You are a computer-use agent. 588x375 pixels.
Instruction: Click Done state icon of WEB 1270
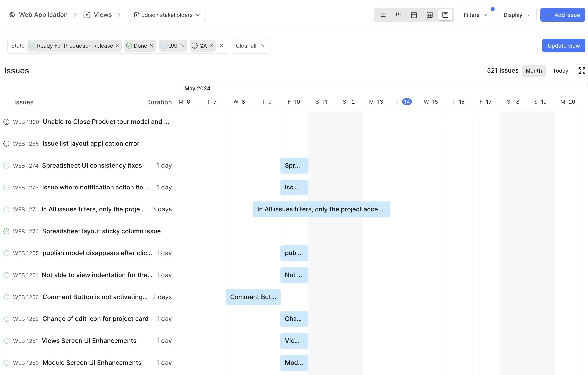[x=6, y=231]
